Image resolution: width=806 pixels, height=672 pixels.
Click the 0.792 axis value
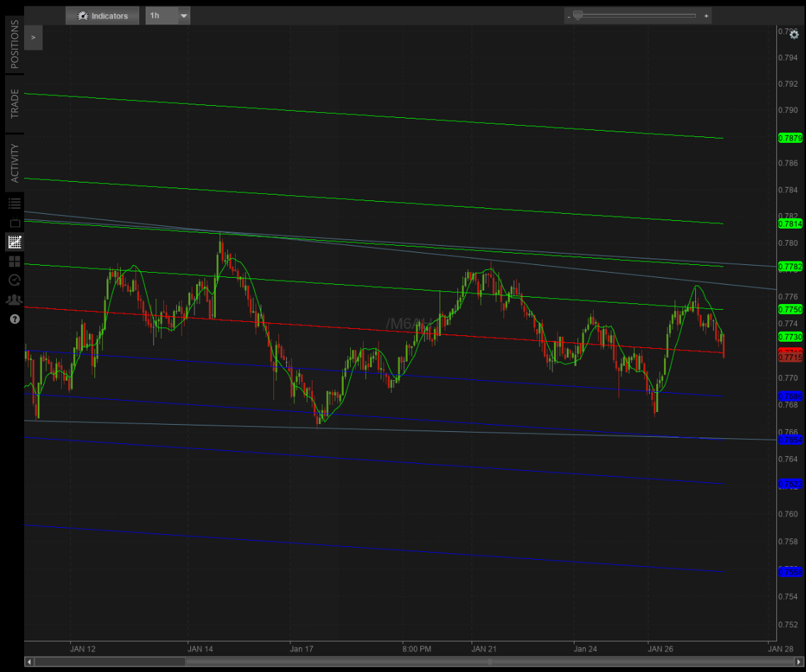(788, 84)
